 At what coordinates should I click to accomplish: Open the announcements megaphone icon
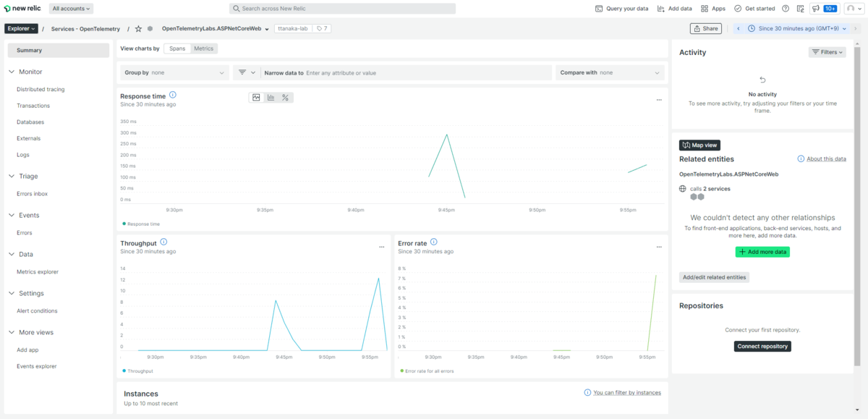[815, 9]
